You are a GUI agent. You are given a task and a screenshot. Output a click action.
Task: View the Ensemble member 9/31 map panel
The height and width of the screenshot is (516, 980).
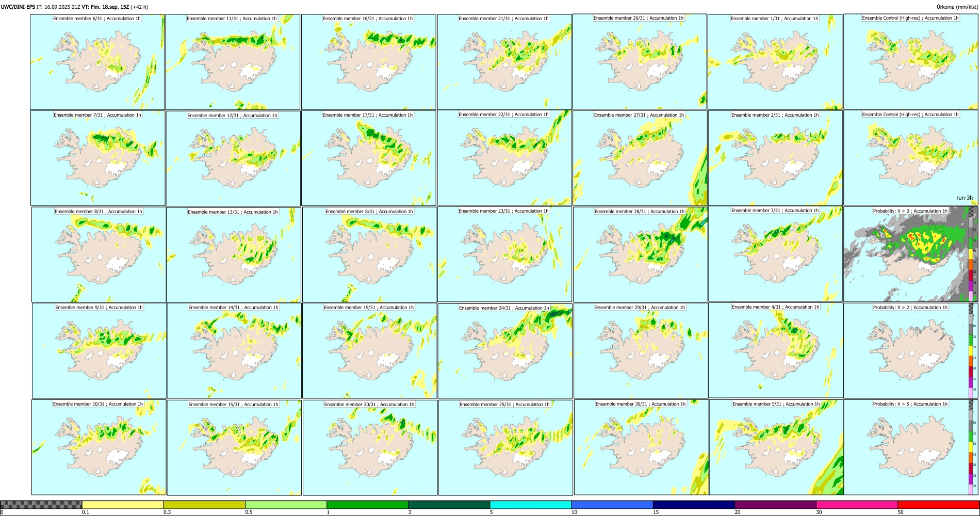(99, 351)
